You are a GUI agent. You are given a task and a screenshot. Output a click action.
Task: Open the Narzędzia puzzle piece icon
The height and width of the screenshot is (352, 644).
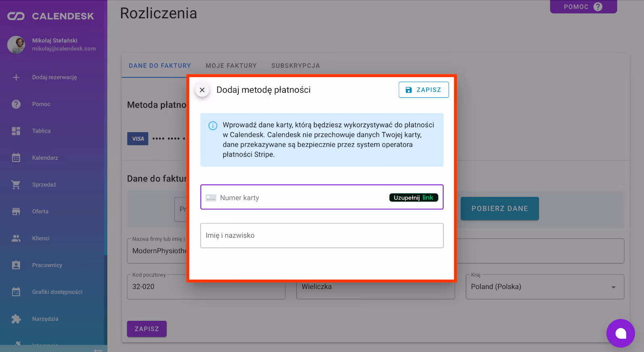pyautogui.click(x=16, y=319)
